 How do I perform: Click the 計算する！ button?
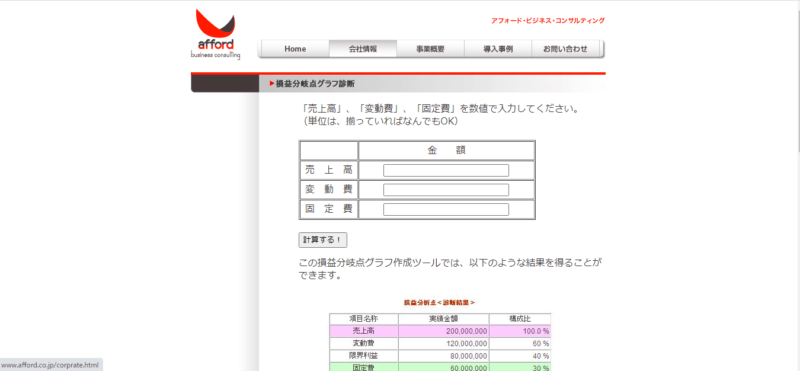[322, 240]
